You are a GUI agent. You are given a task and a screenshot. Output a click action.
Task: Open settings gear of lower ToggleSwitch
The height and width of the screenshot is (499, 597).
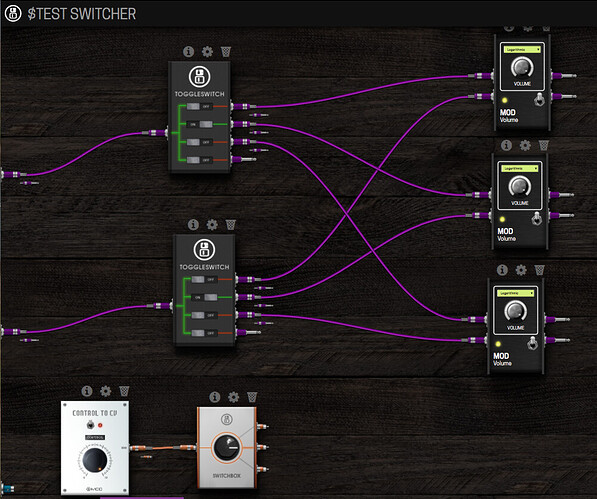pyautogui.click(x=212, y=225)
